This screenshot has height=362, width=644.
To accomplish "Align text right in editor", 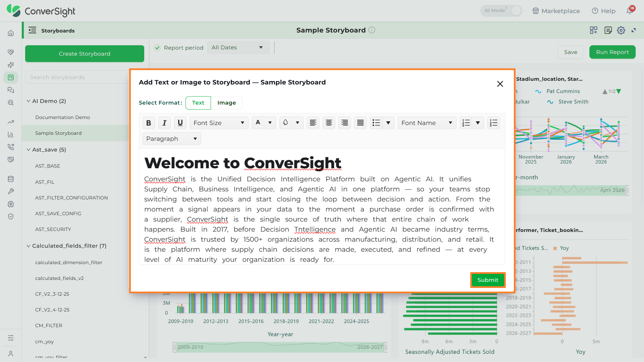I will pyautogui.click(x=344, y=123).
